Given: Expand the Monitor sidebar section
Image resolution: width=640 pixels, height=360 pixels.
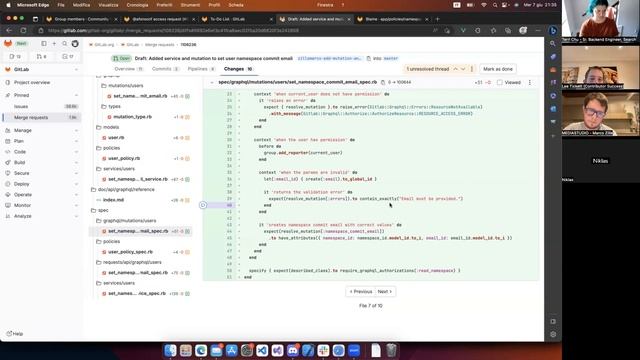Looking at the screenshot, I should (x=76, y=205).
